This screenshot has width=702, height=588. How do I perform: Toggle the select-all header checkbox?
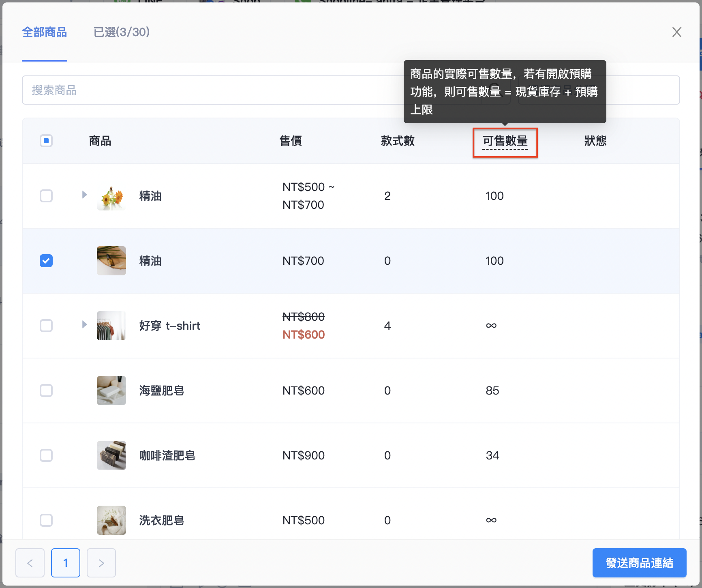[x=46, y=141]
